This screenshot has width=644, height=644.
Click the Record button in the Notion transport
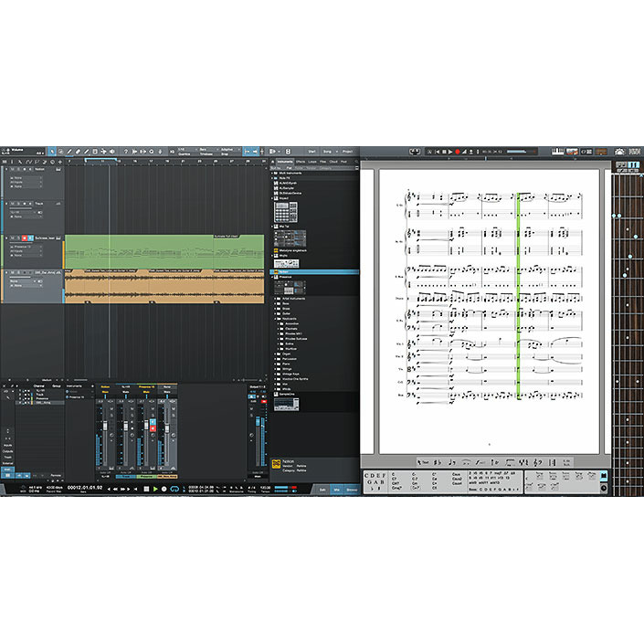point(459,151)
